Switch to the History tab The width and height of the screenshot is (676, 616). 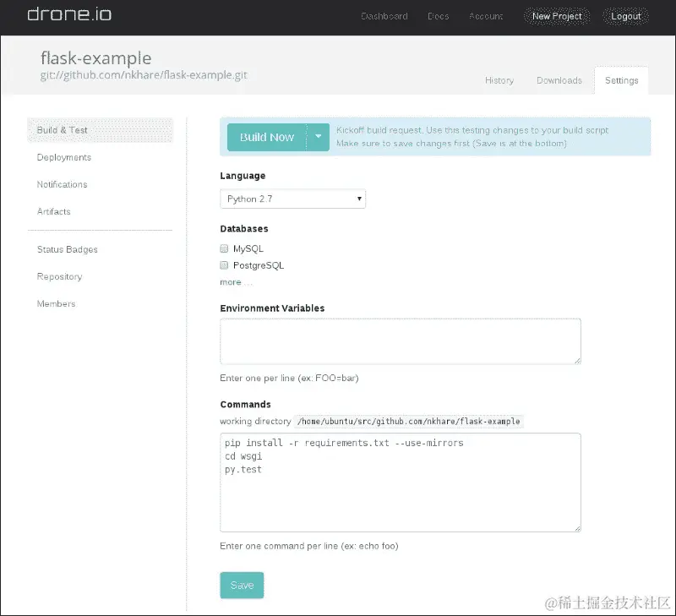coord(499,80)
